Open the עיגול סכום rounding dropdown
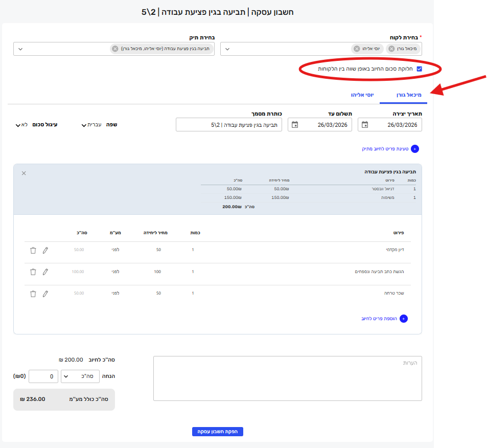This screenshot has height=448, width=487. pos(18,125)
